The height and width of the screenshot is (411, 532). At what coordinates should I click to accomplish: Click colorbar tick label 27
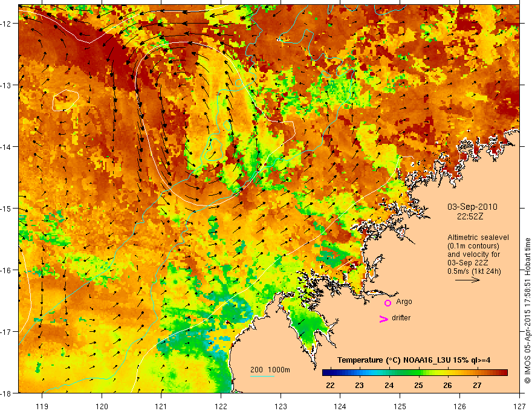tap(477, 385)
